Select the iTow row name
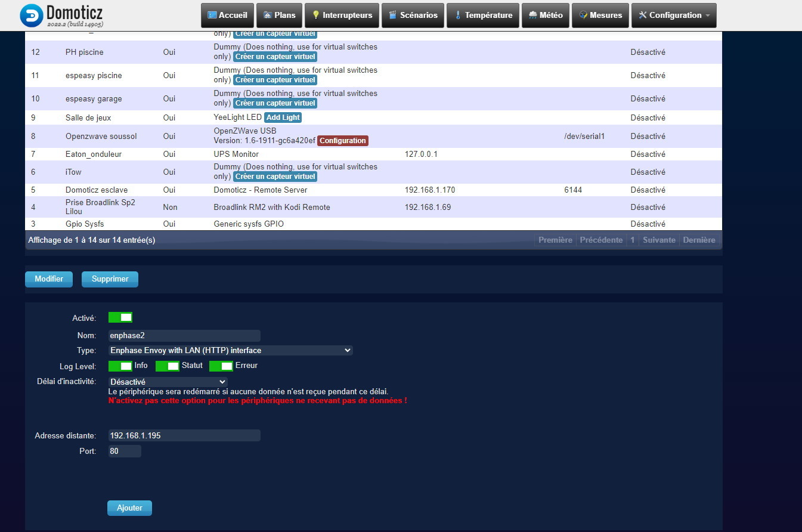Image resolution: width=802 pixels, height=532 pixels. [x=73, y=172]
